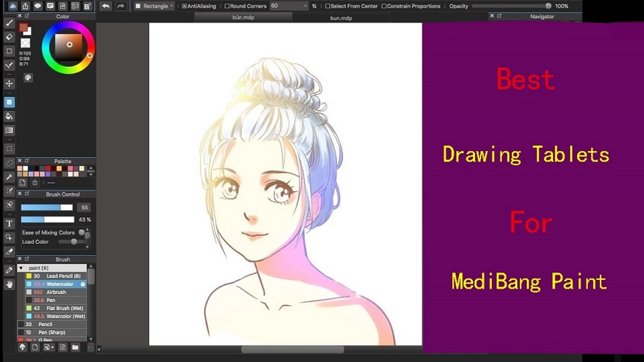Select the Brush tool
Viewport: 644px width, 362px height.
[x=8, y=22]
